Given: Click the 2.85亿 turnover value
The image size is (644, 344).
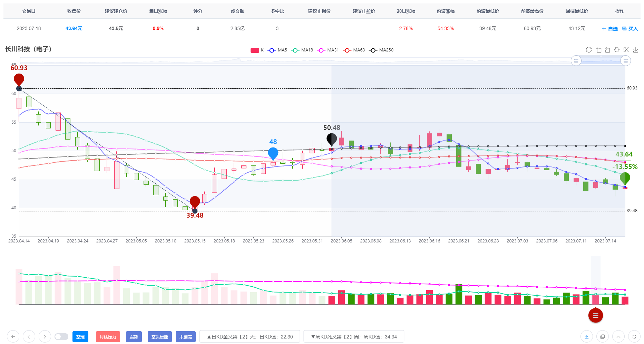Looking at the screenshot, I should click(x=237, y=28).
